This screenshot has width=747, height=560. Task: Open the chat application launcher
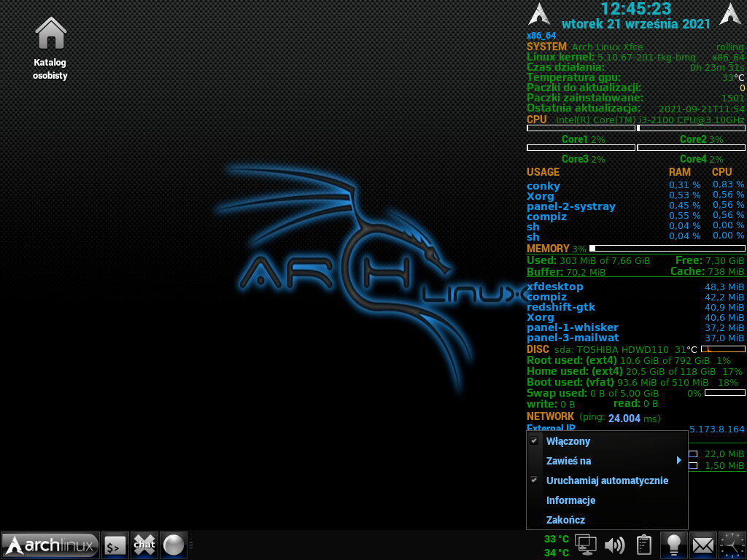click(144, 545)
